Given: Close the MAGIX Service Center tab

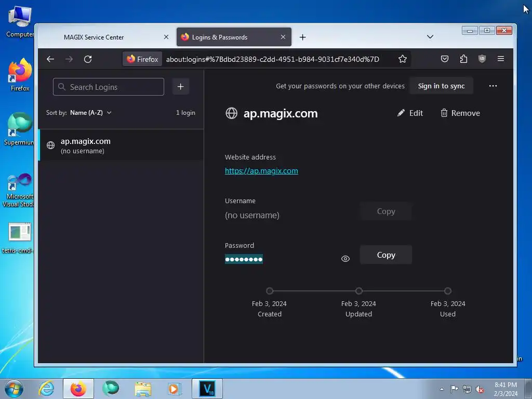Looking at the screenshot, I should click(166, 37).
